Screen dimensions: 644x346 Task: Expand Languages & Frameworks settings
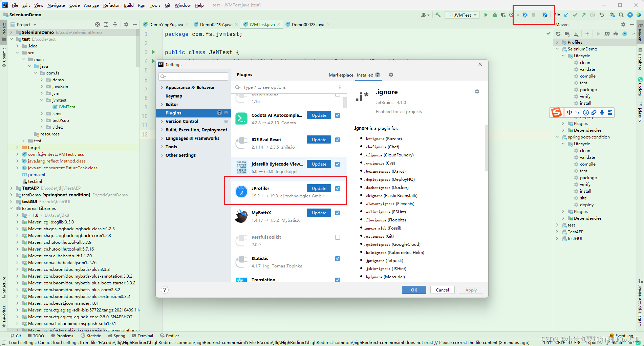tap(162, 138)
